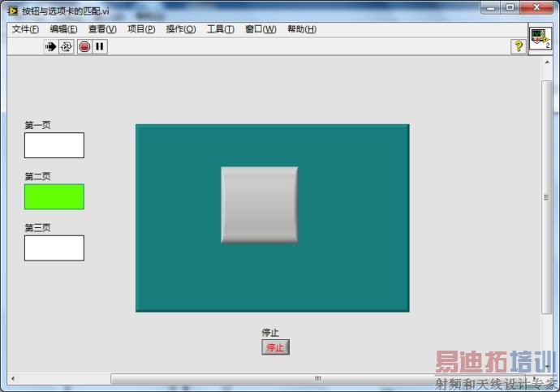The image size is (560, 392).
Task: Open the 窗口(W) menu
Action: [x=261, y=29]
